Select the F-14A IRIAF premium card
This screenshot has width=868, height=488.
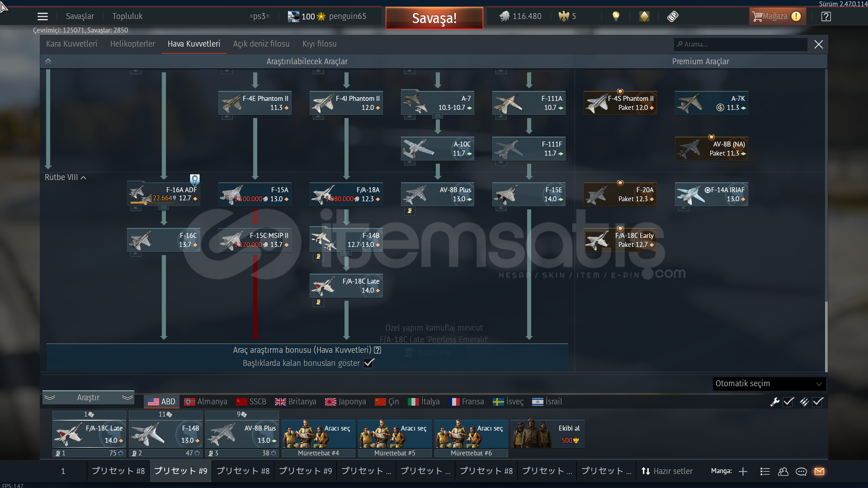(x=712, y=194)
